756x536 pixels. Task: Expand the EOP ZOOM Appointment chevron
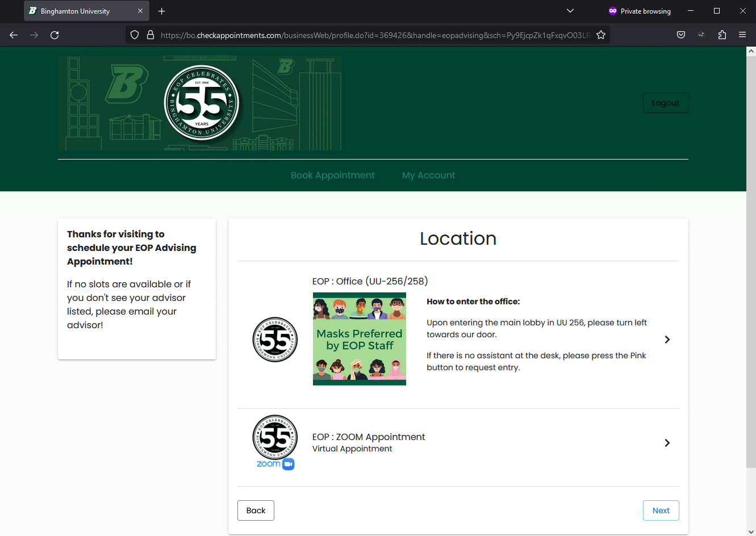pyautogui.click(x=667, y=443)
